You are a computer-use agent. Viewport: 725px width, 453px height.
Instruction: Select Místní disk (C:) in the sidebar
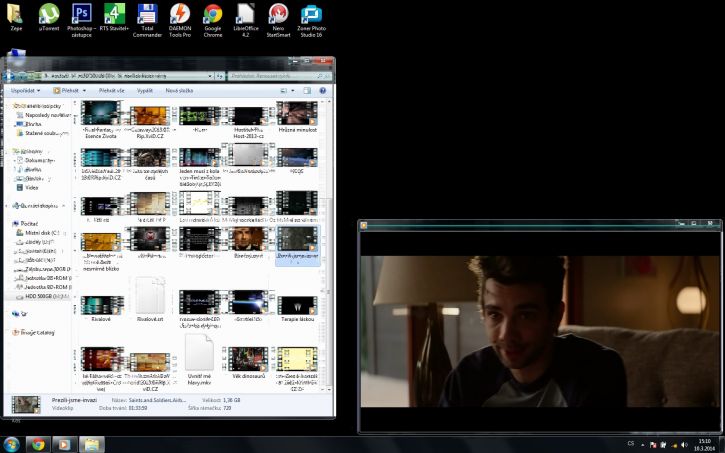tap(39, 233)
